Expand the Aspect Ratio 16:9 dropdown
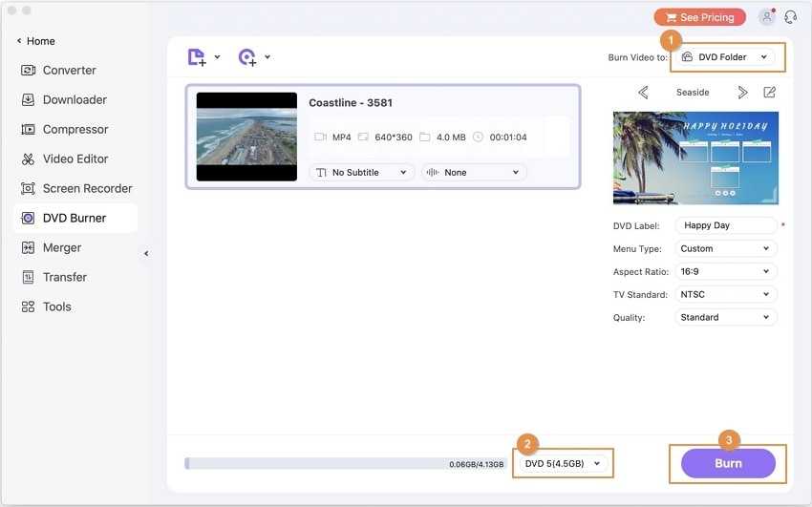 (x=726, y=271)
